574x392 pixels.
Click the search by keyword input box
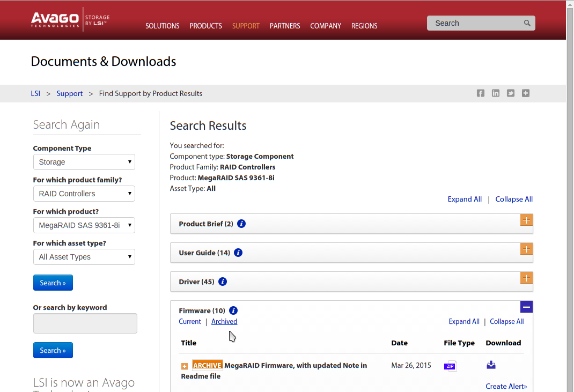pos(85,323)
